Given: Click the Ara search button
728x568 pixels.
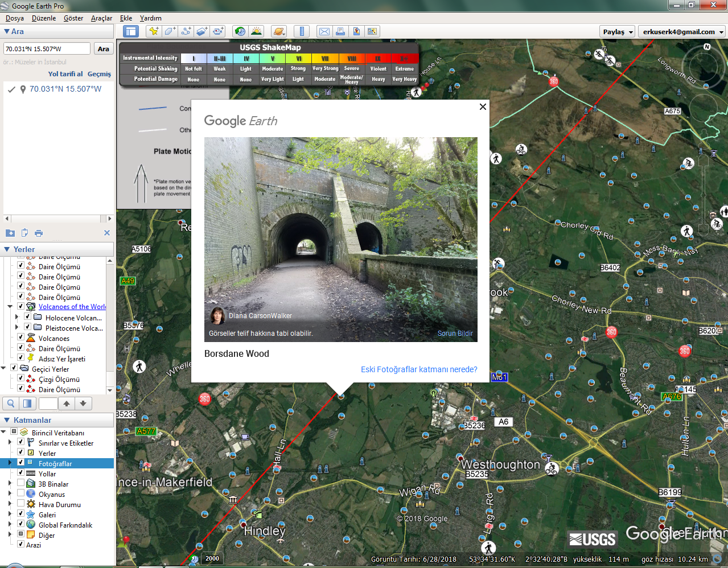Looking at the screenshot, I should [103, 49].
